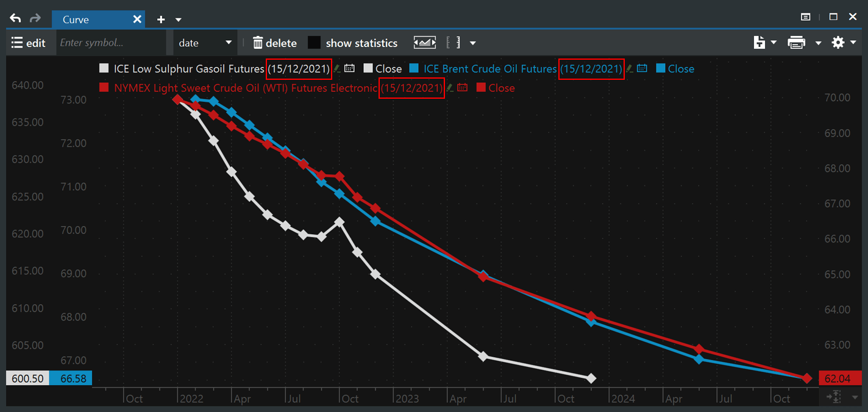Click the settings gear icon
The height and width of the screenshot is (412, 868).
[838, 43]
